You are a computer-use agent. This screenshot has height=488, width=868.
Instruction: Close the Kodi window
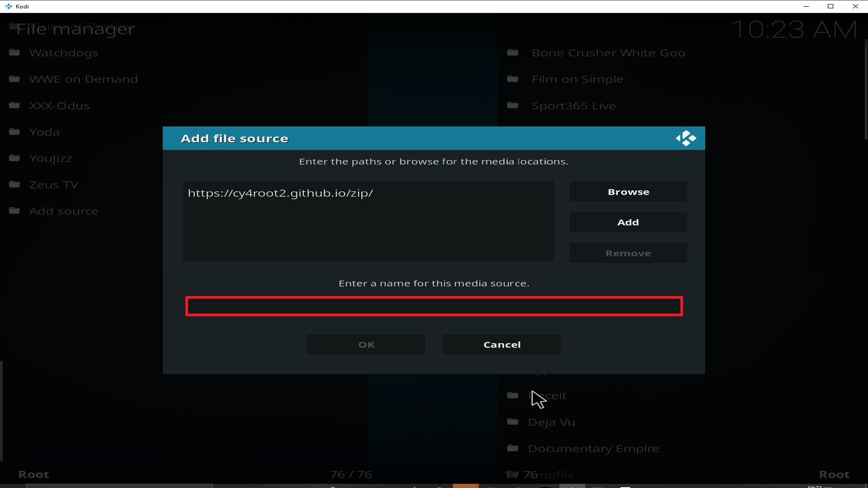[855, 6]
